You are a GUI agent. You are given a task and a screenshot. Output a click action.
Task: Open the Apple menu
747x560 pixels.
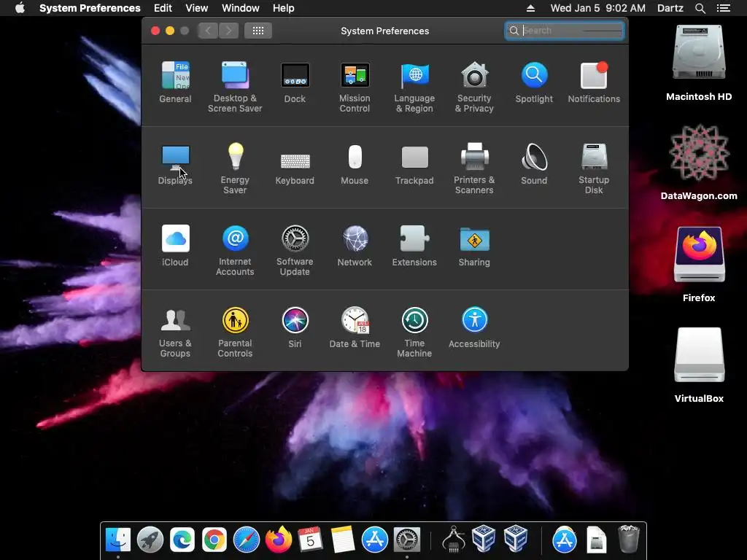20,8
